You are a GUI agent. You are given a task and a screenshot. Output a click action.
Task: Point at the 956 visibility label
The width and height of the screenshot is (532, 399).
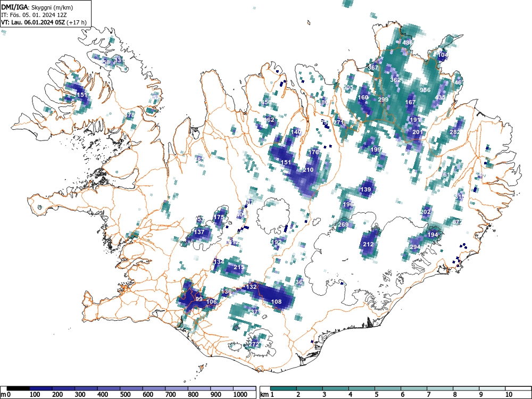425,90
